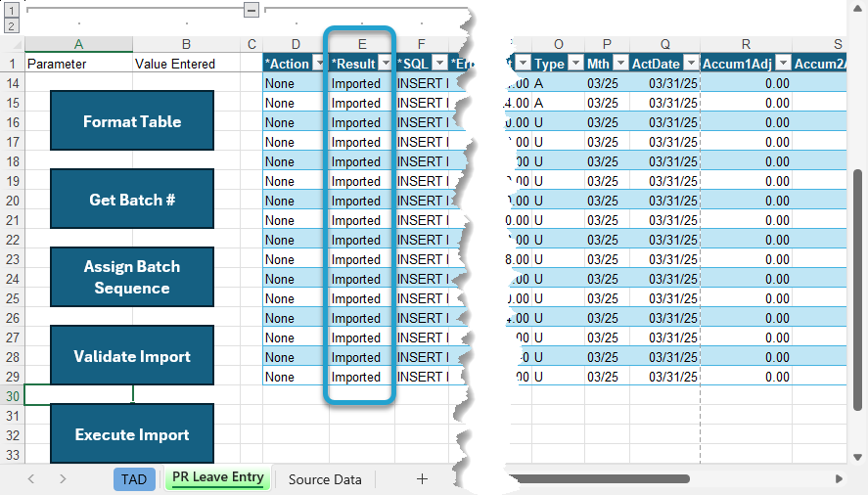868x495 pixels.
Task: Collapse the column group with minus button
Action: pyautogui.click(x=251, y=10)
